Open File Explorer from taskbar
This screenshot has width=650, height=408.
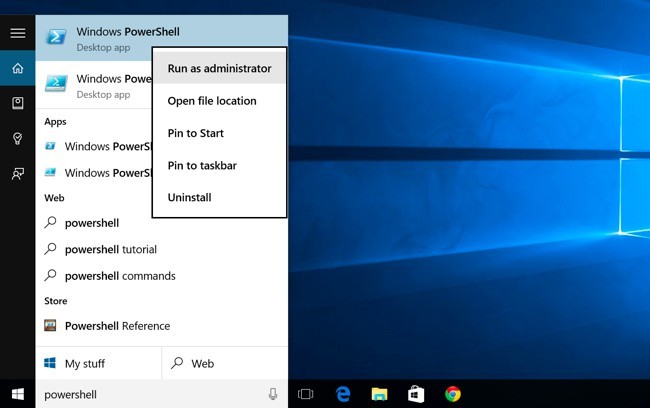pos(379,395)
